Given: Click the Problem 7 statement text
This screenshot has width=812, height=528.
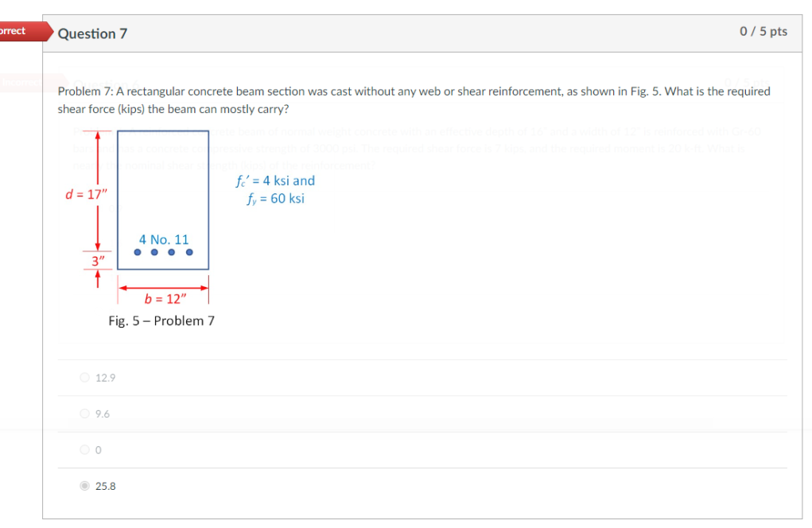Looking at the screenshot, I should 414,99.
